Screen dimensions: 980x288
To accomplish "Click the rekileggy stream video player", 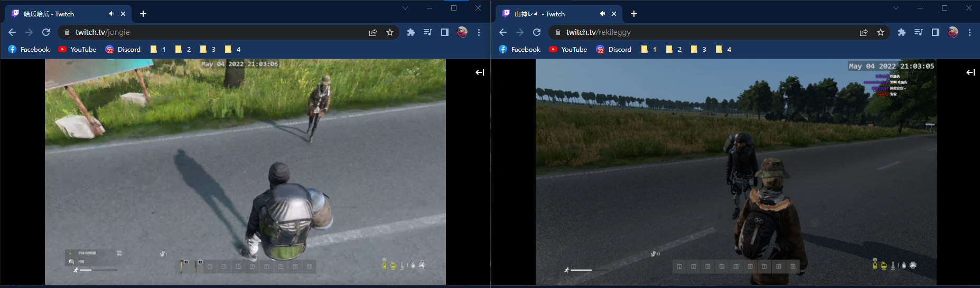I will coord(736,172).
